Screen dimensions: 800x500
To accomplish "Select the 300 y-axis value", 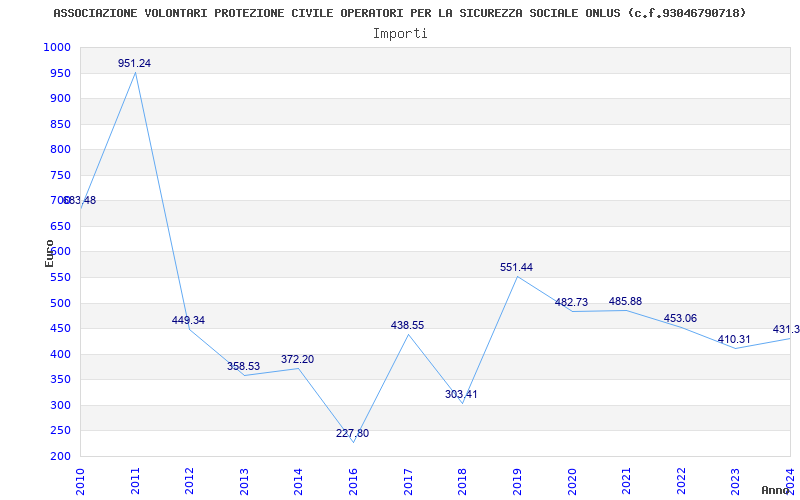I will point(60,406).
